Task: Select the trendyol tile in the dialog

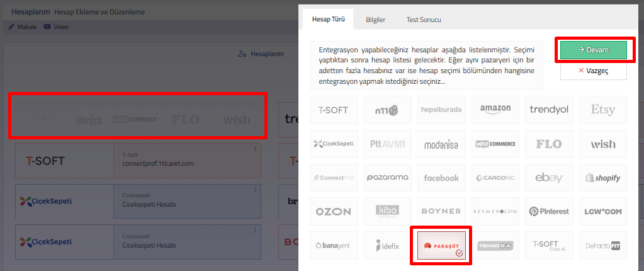Action: [x=549, y=110]
